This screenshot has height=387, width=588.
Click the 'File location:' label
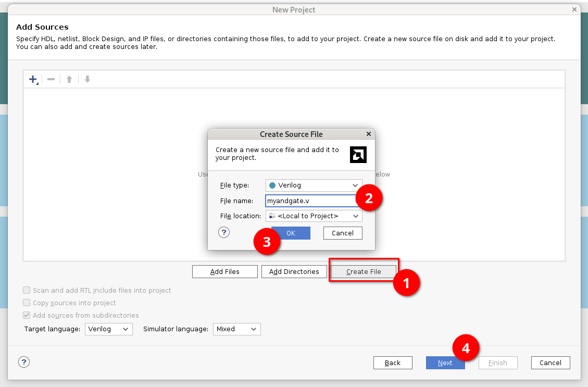[x=241, y=216]
